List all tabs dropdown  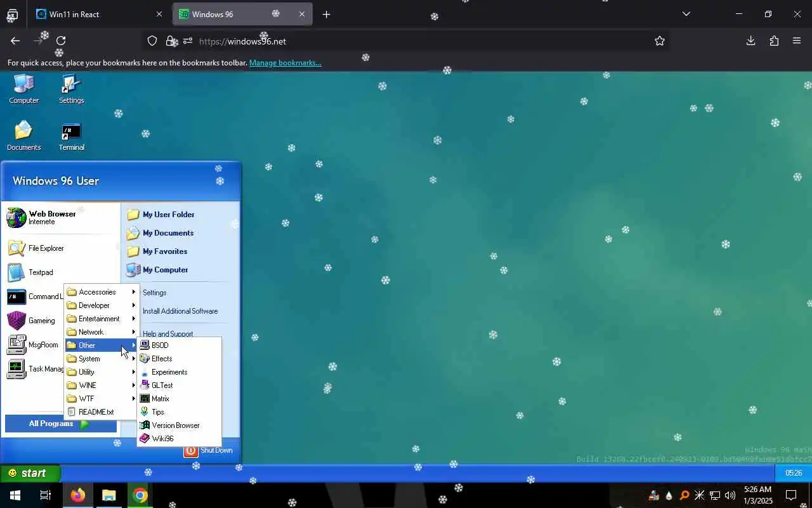click(x=686, y=14)
